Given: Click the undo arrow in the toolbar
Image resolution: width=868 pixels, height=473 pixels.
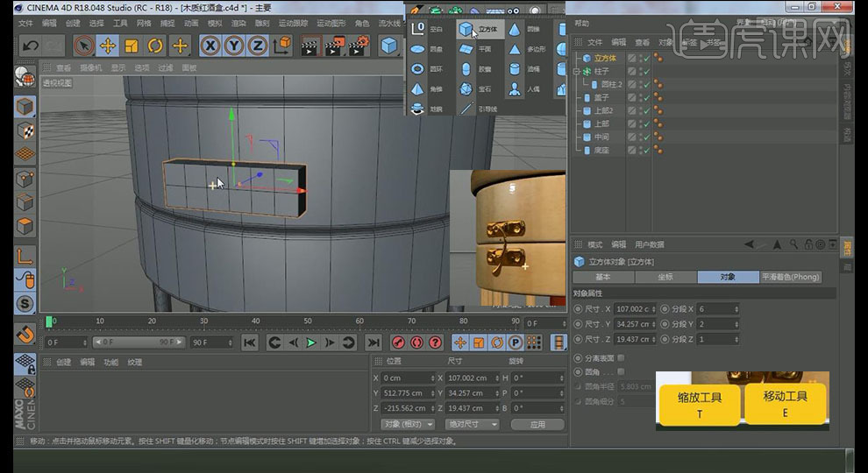Looking at the screenshot, I should (31, 46).
